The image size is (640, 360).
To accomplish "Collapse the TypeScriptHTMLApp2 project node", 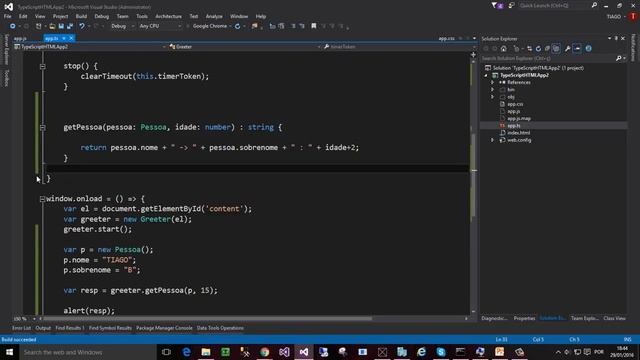I will (486, 76).
